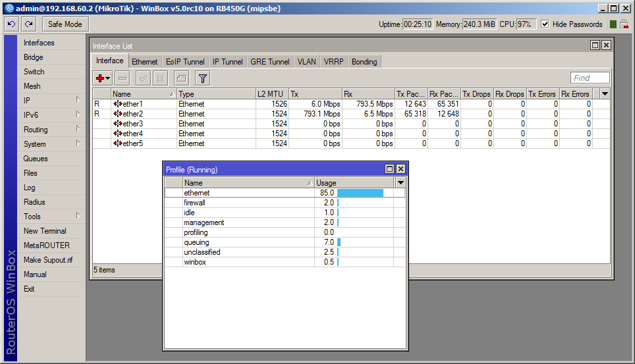635x364 pixels.
Task: Click the Undo arrow button
Action: tap(11, 24)
